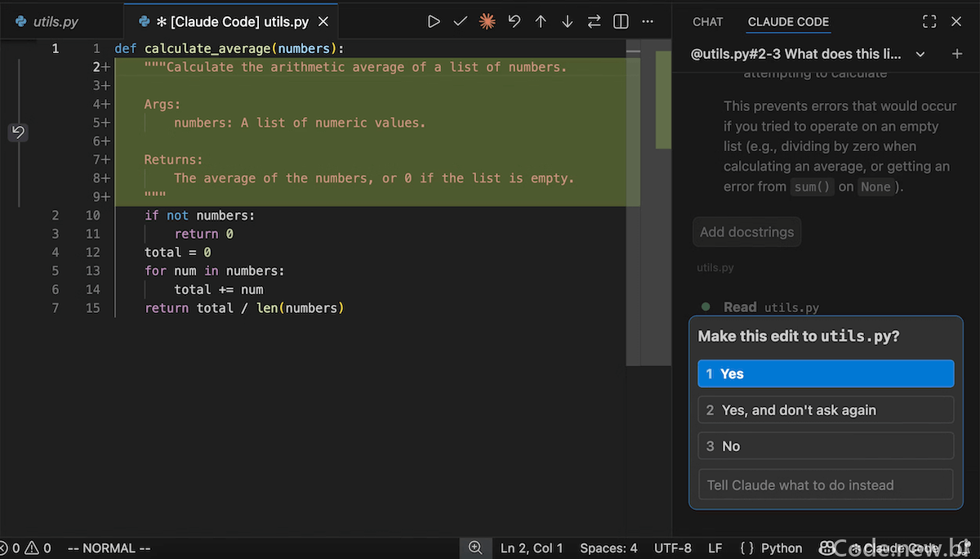This screenshot has height=559, width=980.
Task: Choose option 1 Yes to accept edit
Action: click(x=826, y=373)
